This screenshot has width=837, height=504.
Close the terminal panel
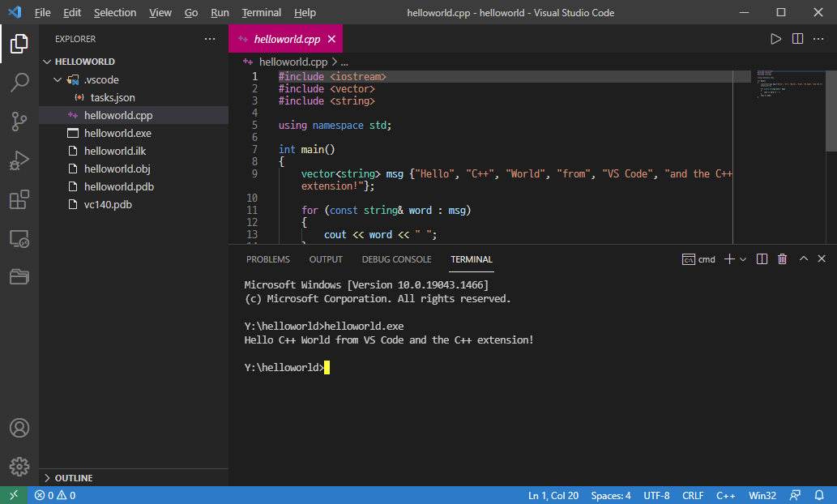[822, 259]
